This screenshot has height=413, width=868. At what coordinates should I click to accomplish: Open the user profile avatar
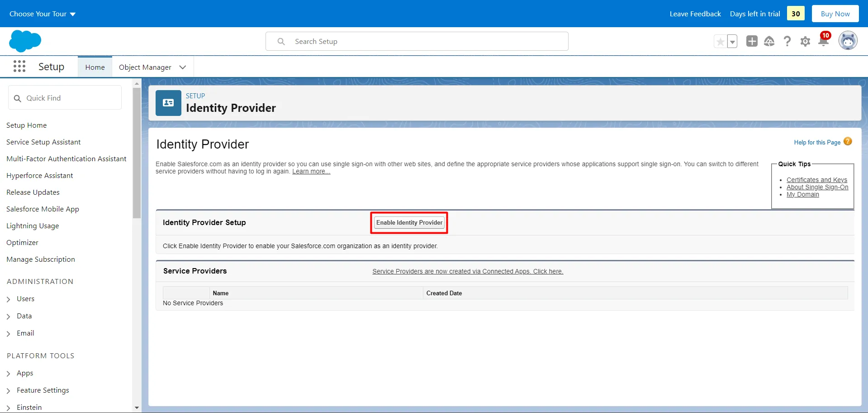(848, 41)
